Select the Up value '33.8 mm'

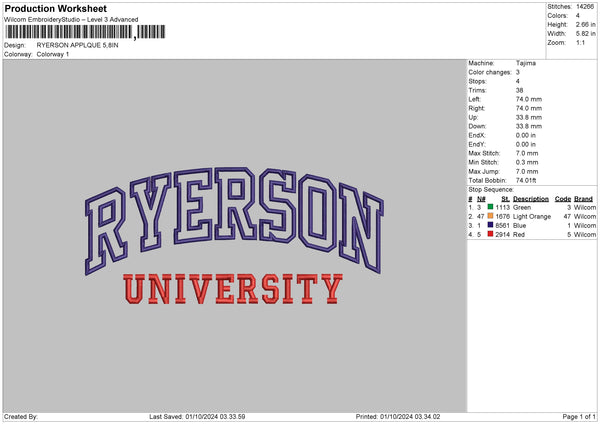tap(529, 117)
